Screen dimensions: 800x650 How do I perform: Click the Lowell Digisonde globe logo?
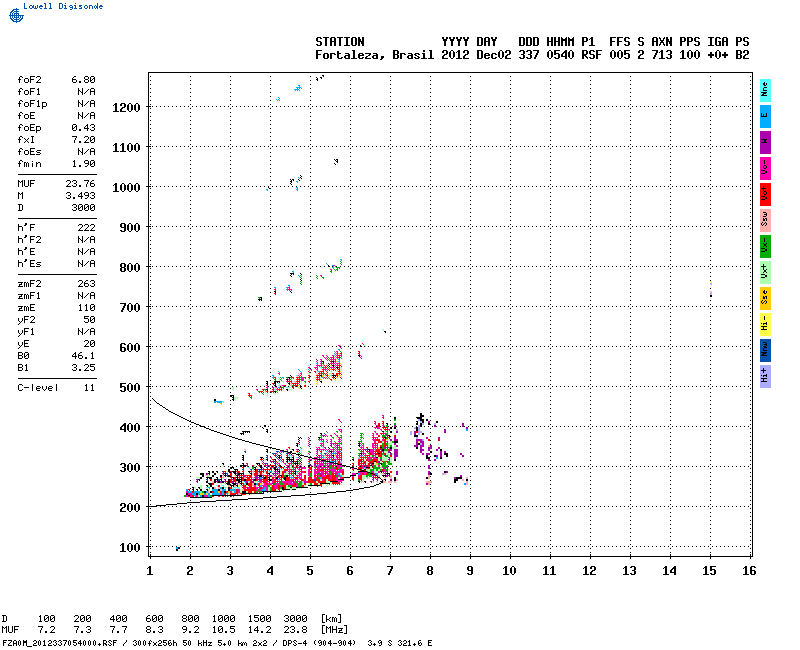pos(16,15)
